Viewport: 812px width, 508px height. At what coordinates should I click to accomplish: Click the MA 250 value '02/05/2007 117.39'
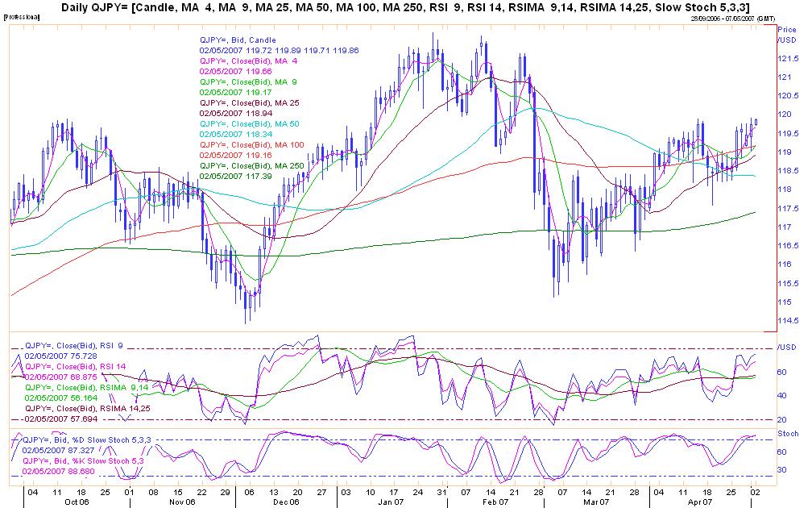235,177
